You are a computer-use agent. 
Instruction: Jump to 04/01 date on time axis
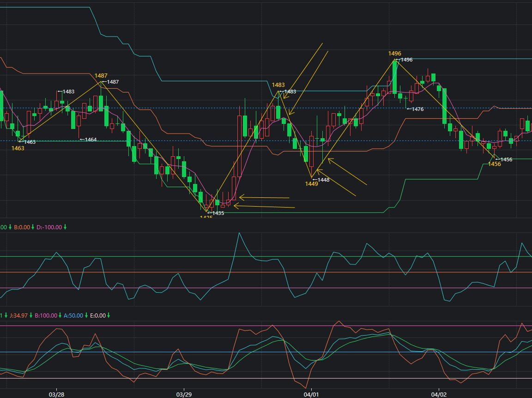click(311, 394)
